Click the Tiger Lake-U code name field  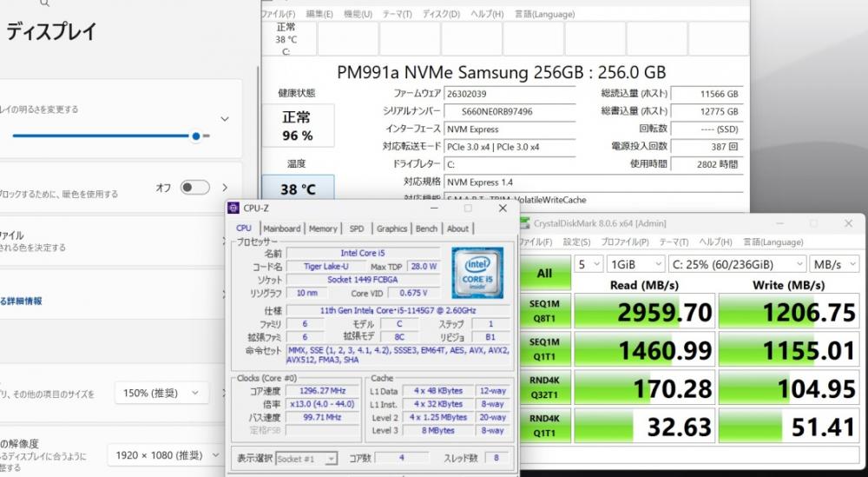(326, 267)
